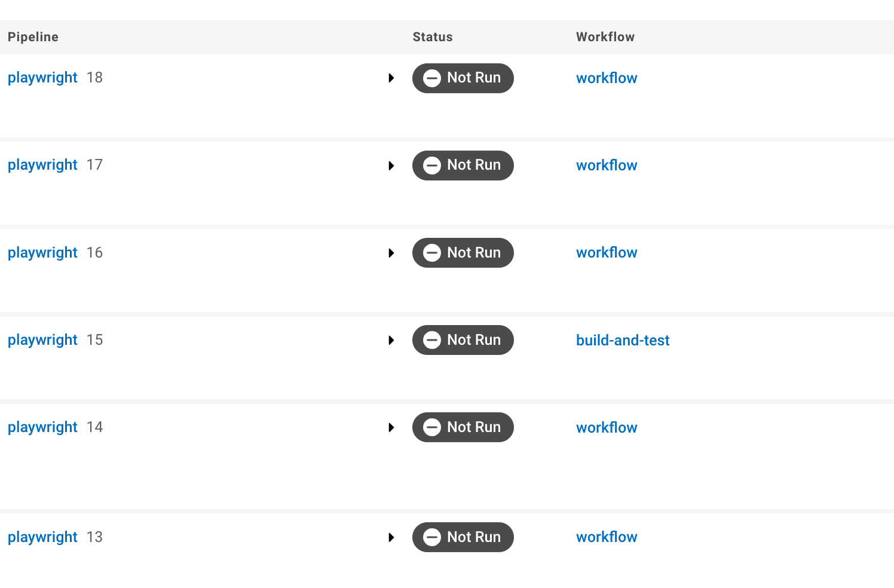Viewport: 894px width, 588px height.
Task: Expand pipeline 17 disclosure triangle
Action: [x=391, y=166]
